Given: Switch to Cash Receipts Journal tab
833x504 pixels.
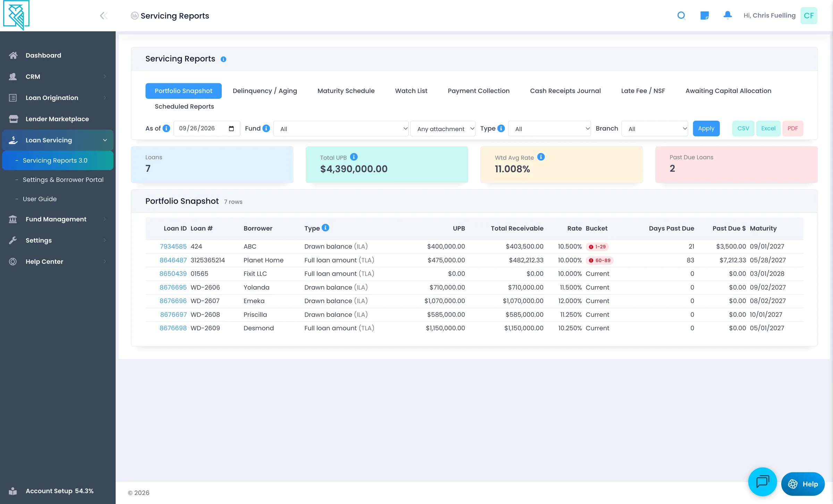Looking at the screenshot, I should pyautogui.click(x=565, y=91).
